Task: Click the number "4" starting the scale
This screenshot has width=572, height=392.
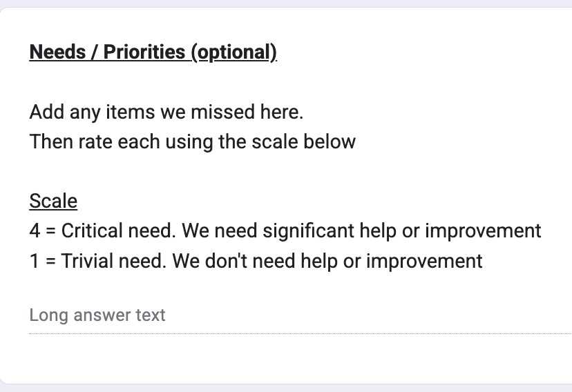Action: point(35,231)
